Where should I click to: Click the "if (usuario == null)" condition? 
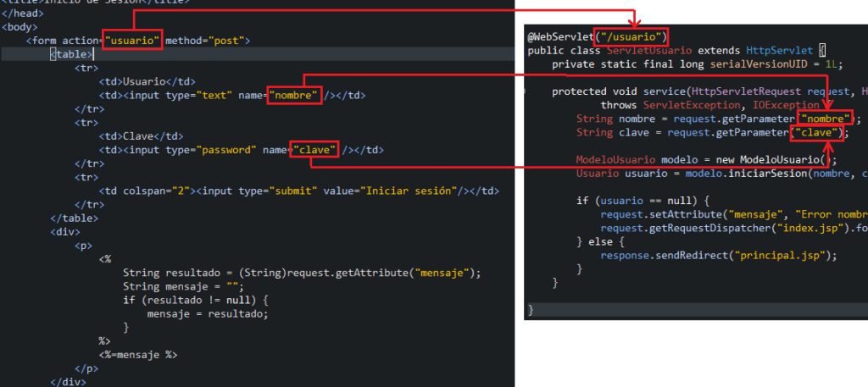tap(643, 201)
